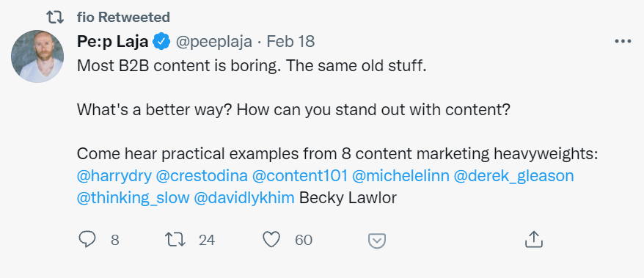Click the @thinking_slow mention
The image size is (644, 278).
pyautogui.click(x=133, y=199)
